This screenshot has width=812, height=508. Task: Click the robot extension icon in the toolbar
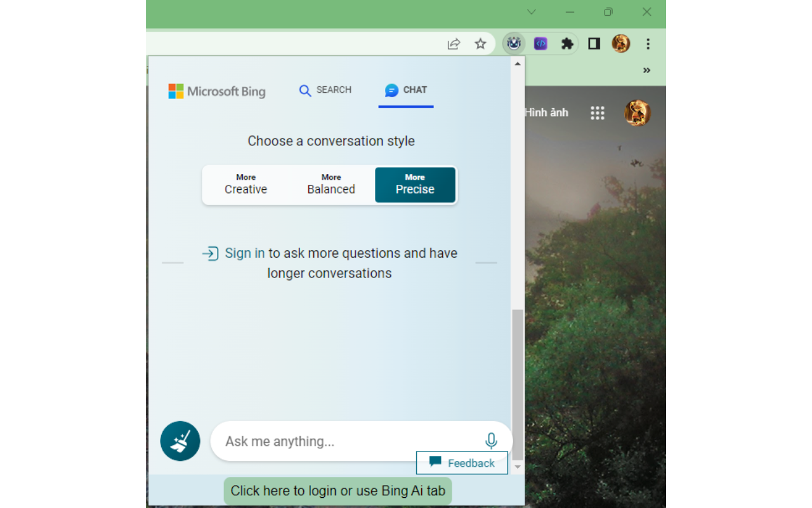514,43
